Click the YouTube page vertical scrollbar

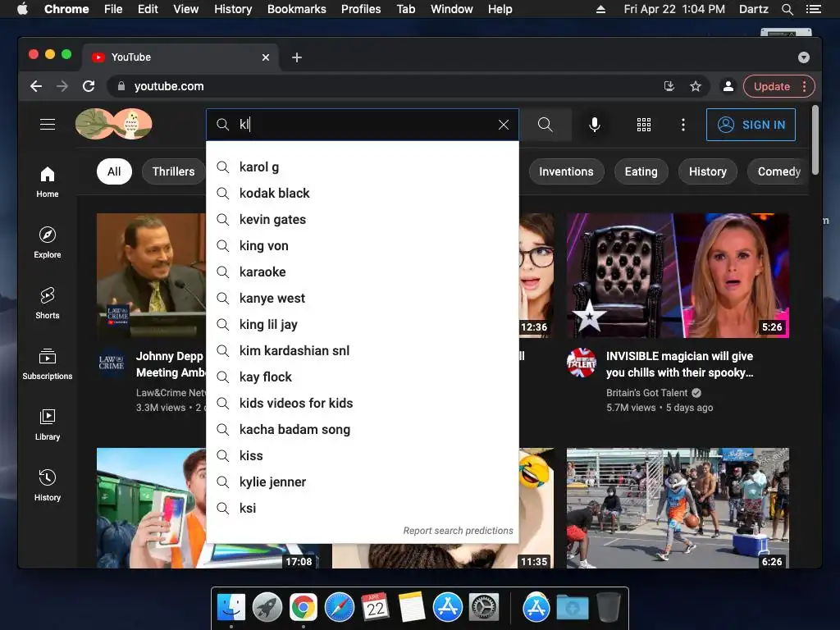coord(815,139)
